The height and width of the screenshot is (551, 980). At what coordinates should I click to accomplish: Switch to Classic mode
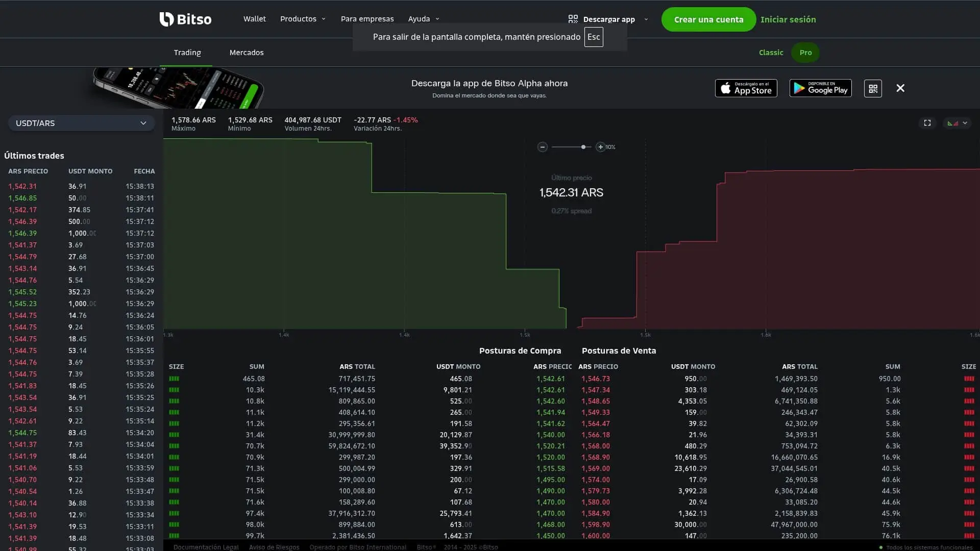coord(771,52)
